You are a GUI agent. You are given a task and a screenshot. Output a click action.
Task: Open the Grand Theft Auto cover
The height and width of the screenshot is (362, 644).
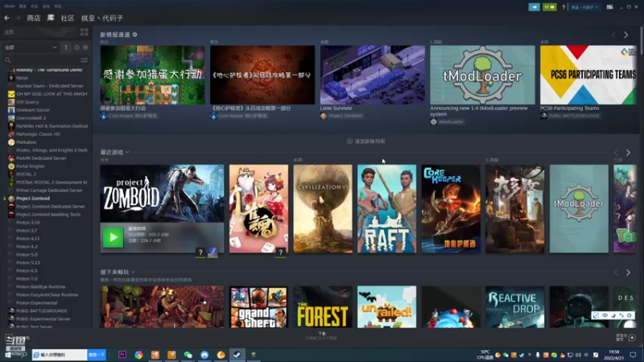(258, 307)
